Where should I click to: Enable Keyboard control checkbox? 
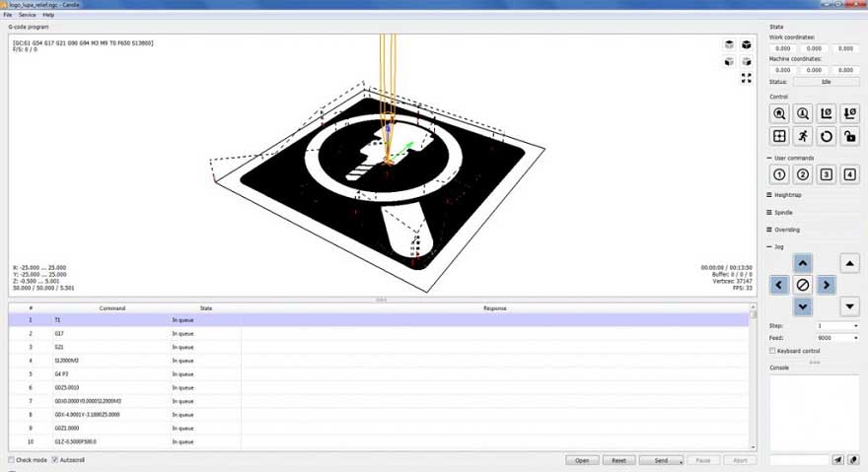772,351
